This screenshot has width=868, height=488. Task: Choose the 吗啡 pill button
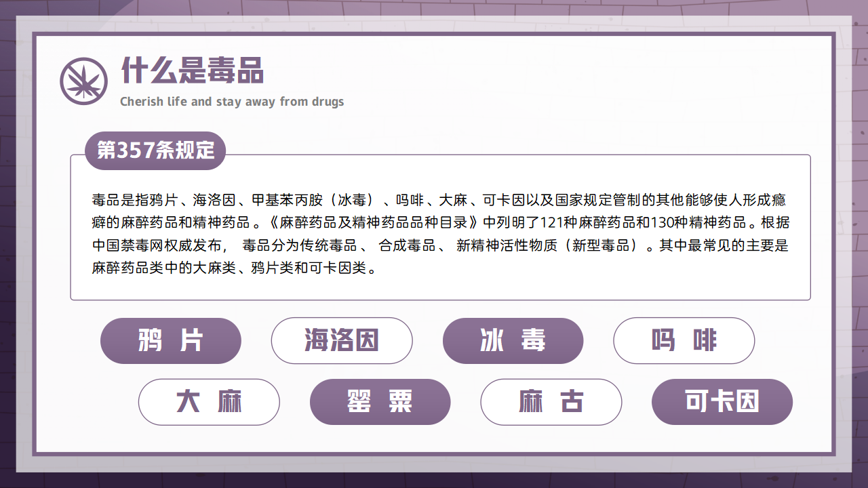(x=684, y=341)
